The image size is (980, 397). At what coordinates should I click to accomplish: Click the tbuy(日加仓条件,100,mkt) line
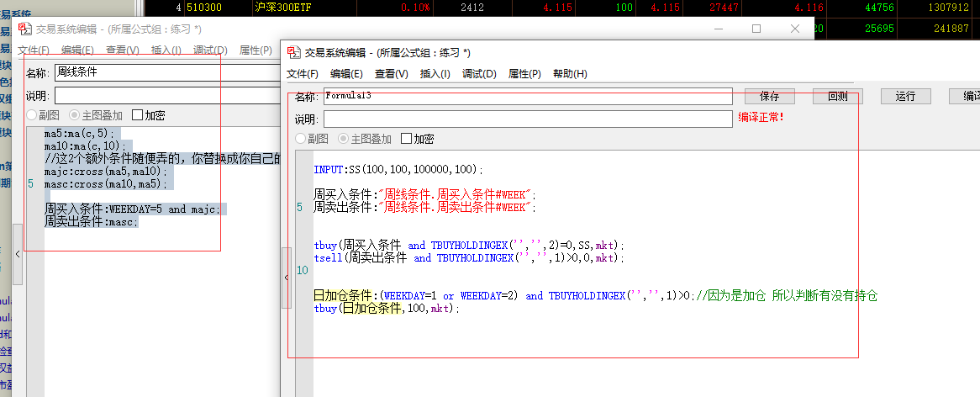[387, 308]
